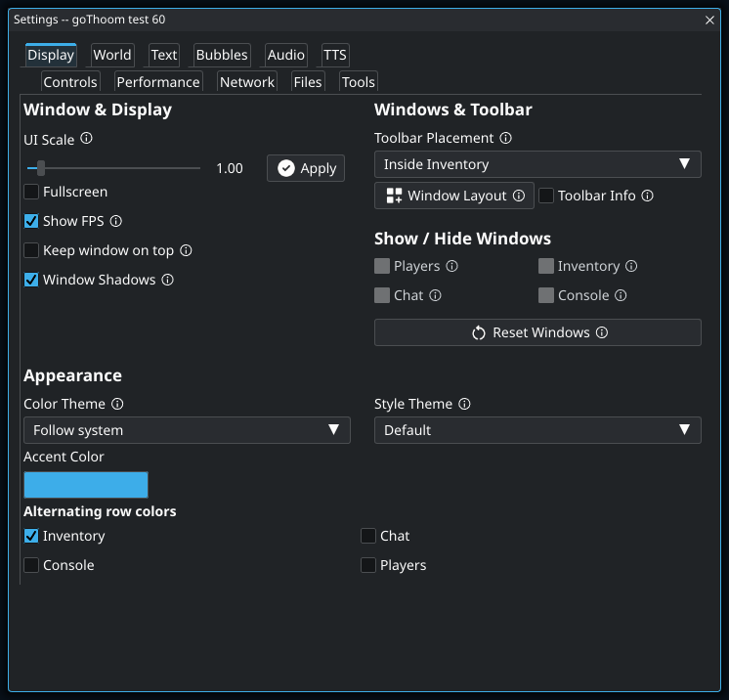Click the info icon next to Toolbar Placement
729x700 pixels.
pyautogui.click(x=506, y=138)
